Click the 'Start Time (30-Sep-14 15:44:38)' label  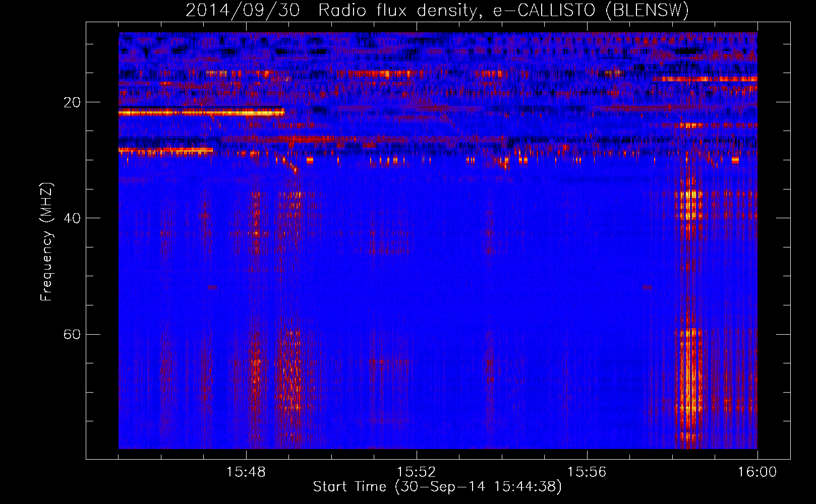[x=437, y=487]
